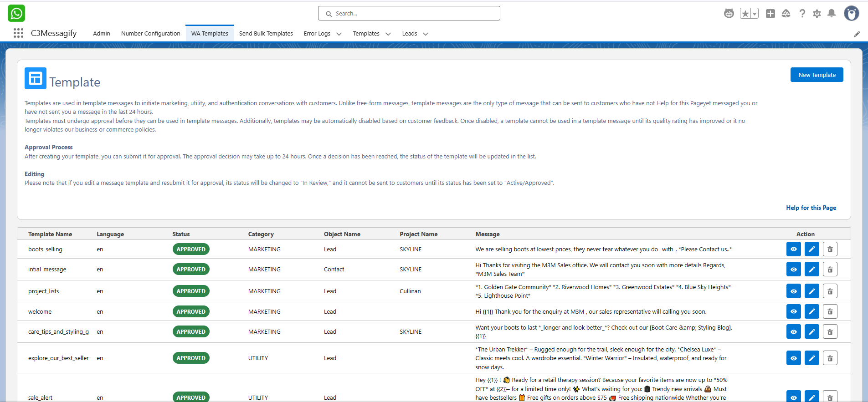Screen dimensions: 868x402
Task: Edit the project_lists template
Action: coord(812,291)
